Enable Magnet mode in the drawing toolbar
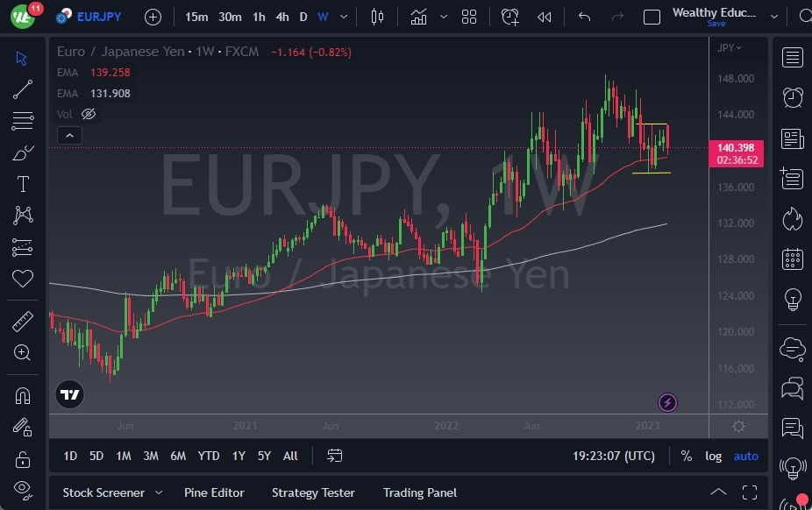The image size is (812, 510). click(22, 394)
